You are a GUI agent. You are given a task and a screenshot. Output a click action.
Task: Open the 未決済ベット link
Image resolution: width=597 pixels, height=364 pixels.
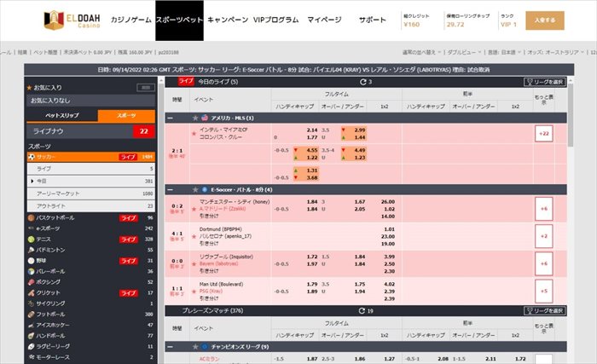tap(88, 52)
